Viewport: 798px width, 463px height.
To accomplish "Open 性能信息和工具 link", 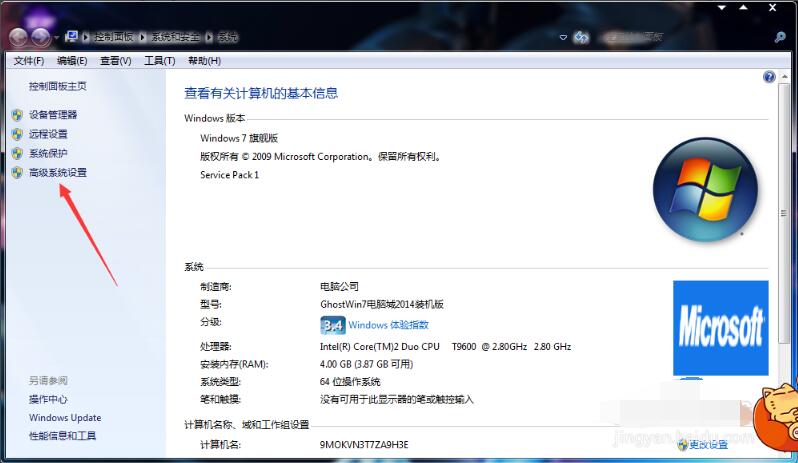I will point(63,436).
